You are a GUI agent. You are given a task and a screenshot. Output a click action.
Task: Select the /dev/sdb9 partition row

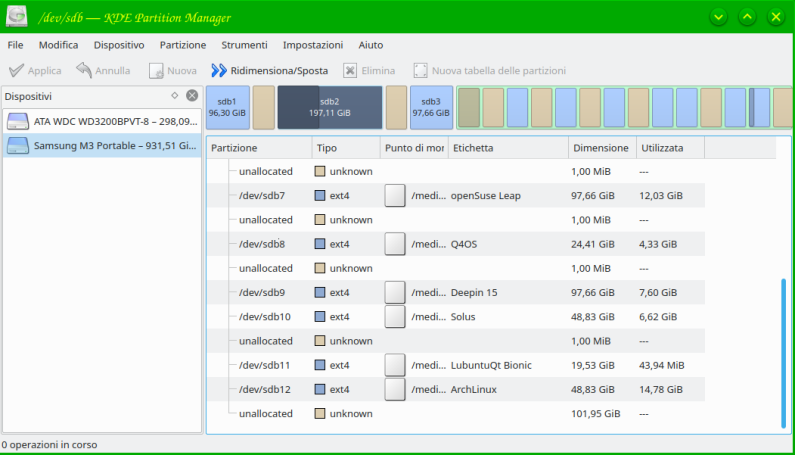pyautogui.click(x=455, y=293)
